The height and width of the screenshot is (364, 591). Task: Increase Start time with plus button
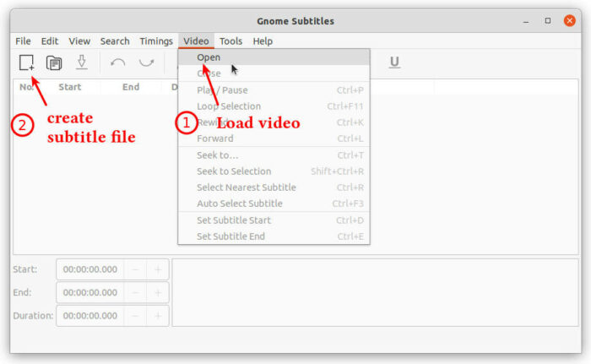pos(158,269)
